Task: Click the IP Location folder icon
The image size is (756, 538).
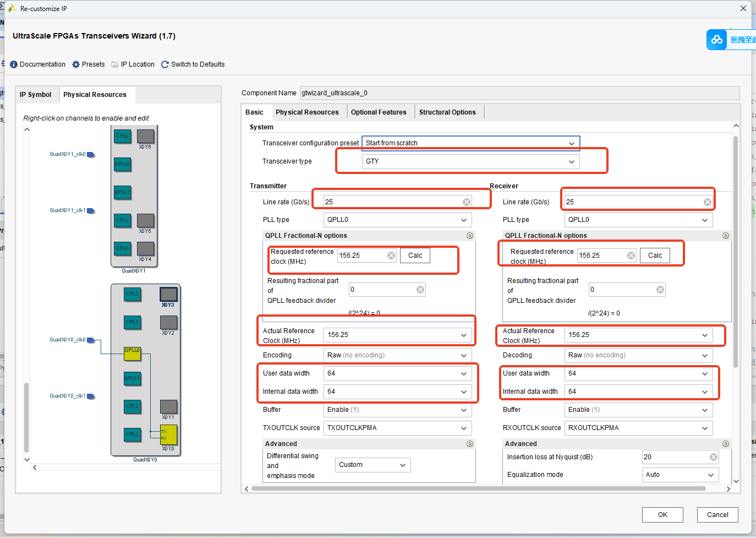Action: pyautogui.click(x=115, y=64)
